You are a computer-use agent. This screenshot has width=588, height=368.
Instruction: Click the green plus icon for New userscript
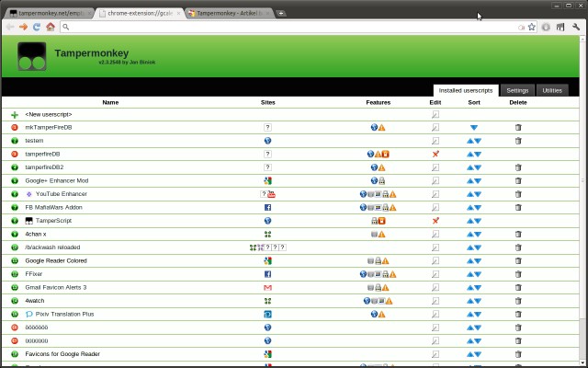[x=15, y=114]
